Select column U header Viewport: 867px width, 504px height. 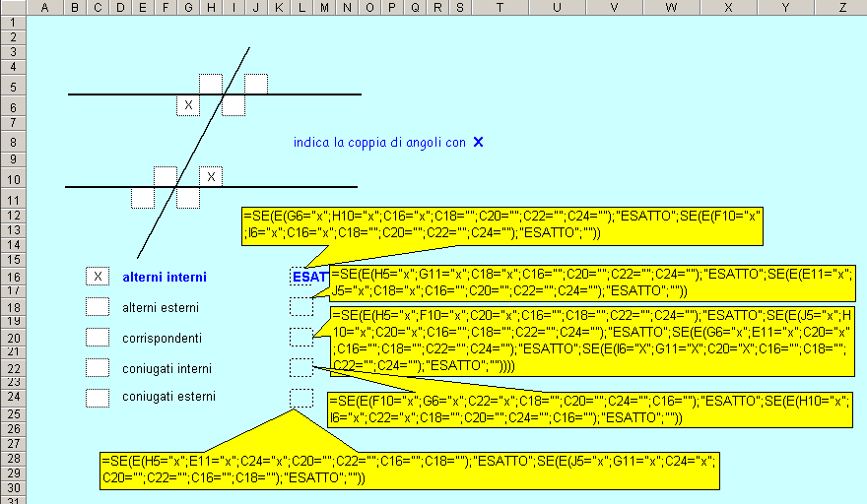pyautogui.click(x=557, y=7)
